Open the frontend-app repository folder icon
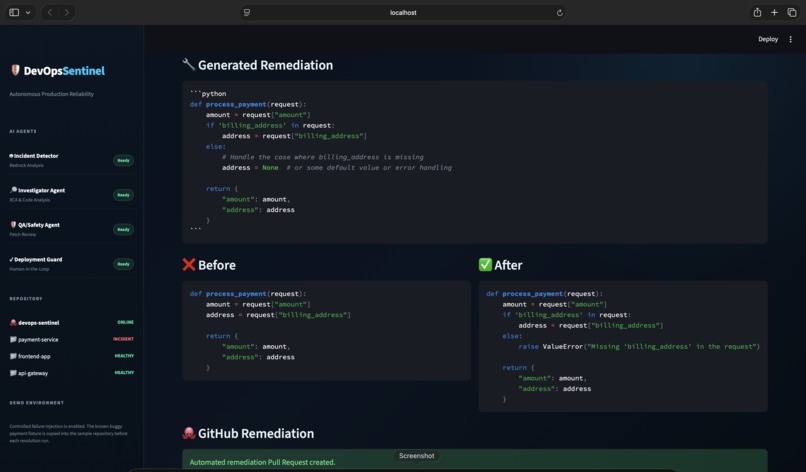The image size is (806, 472). coord(13,356)
